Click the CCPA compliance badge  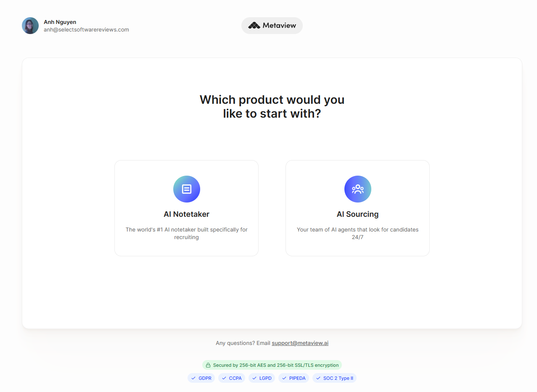[232, 378]
